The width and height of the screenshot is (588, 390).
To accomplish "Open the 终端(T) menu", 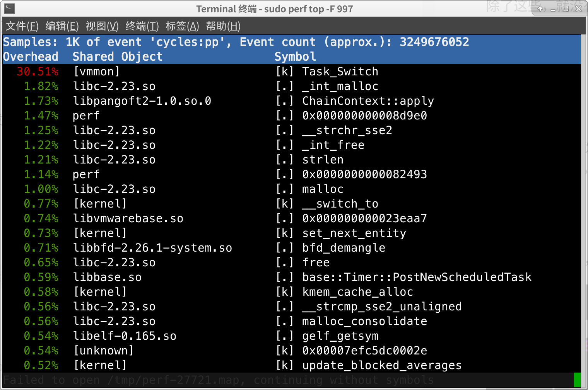I will (x=142, y=26).
